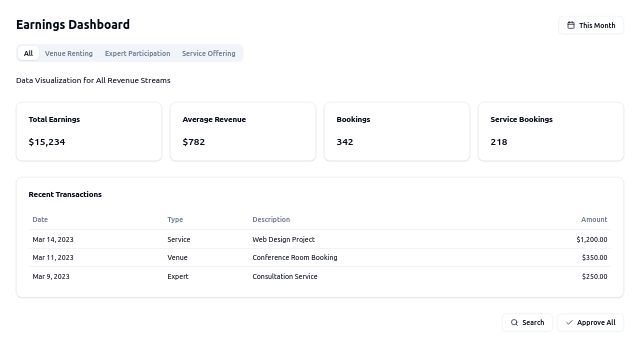Click the checkmark icon on Approve All
This screenshot has width=640, height=360.
[x=569, y=322]
